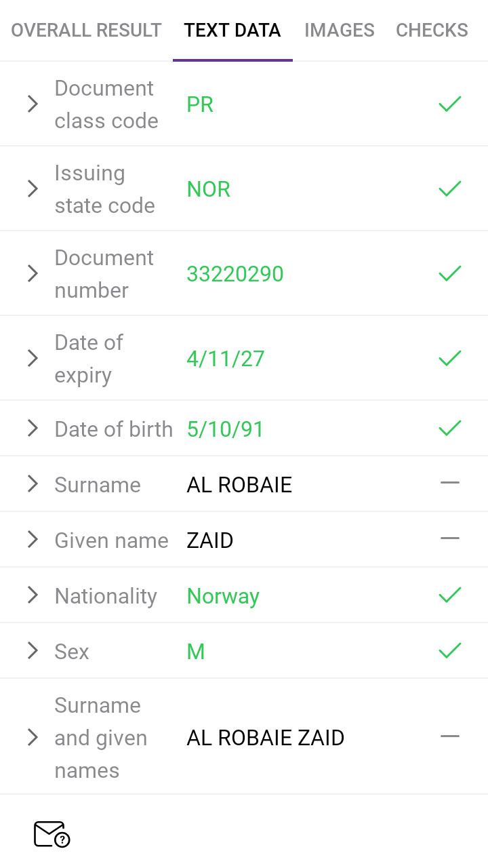
Task: Click the Sex field checkmark icon
Action: tap(449, 651)
